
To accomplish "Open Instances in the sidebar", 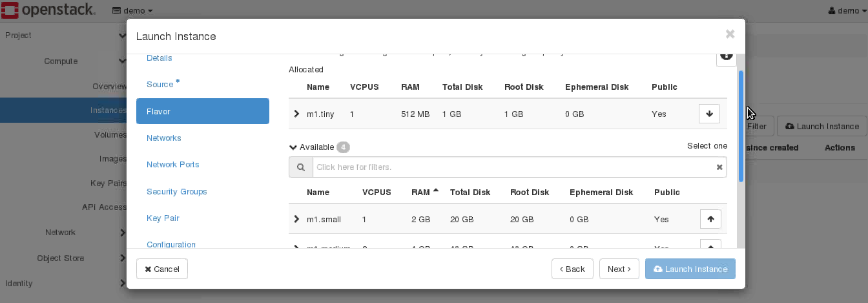I will tap(63, 110).
